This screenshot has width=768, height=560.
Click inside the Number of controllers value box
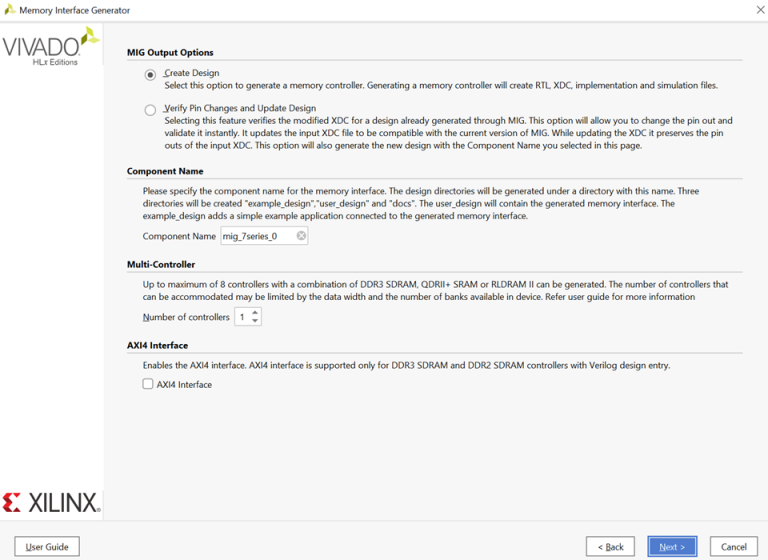click(242, 317)
